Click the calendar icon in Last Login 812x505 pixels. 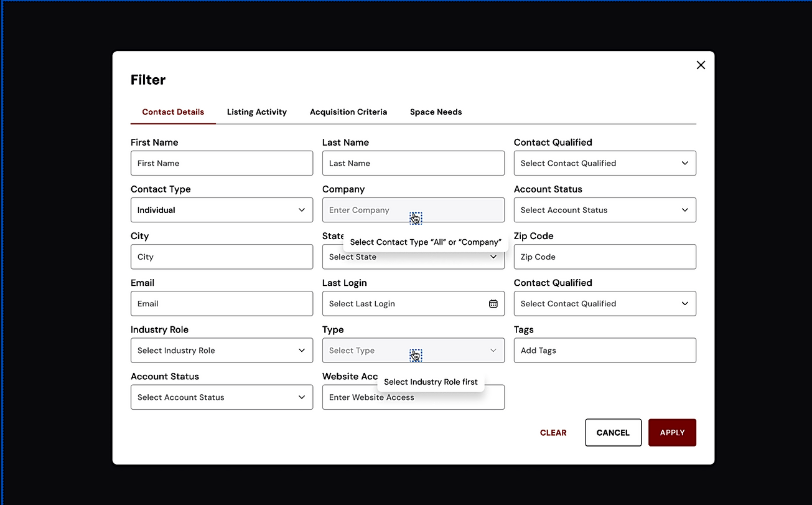coord(493,304)
